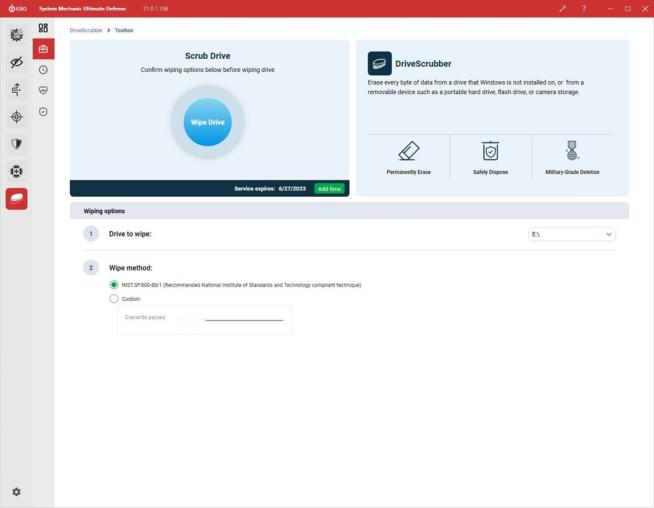The image size is (654, 508).
Task: Click the green Add time button
Action: tap(329, 189)
